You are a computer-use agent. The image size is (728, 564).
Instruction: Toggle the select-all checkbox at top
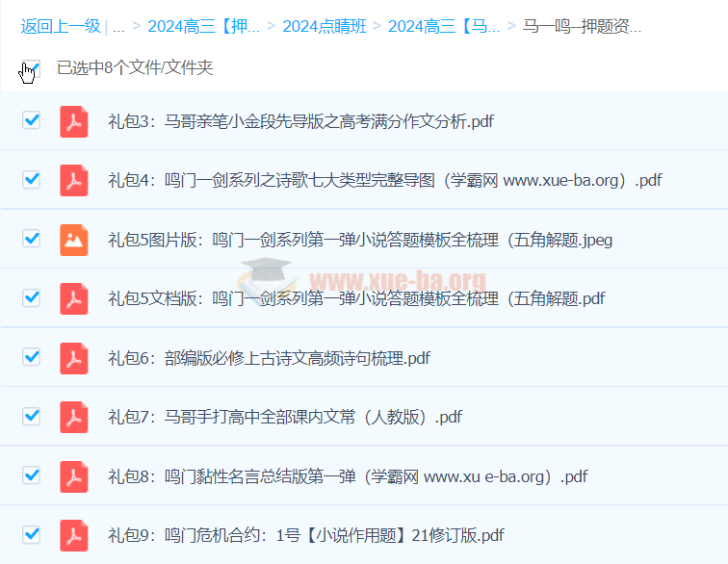tap(32, 68)
